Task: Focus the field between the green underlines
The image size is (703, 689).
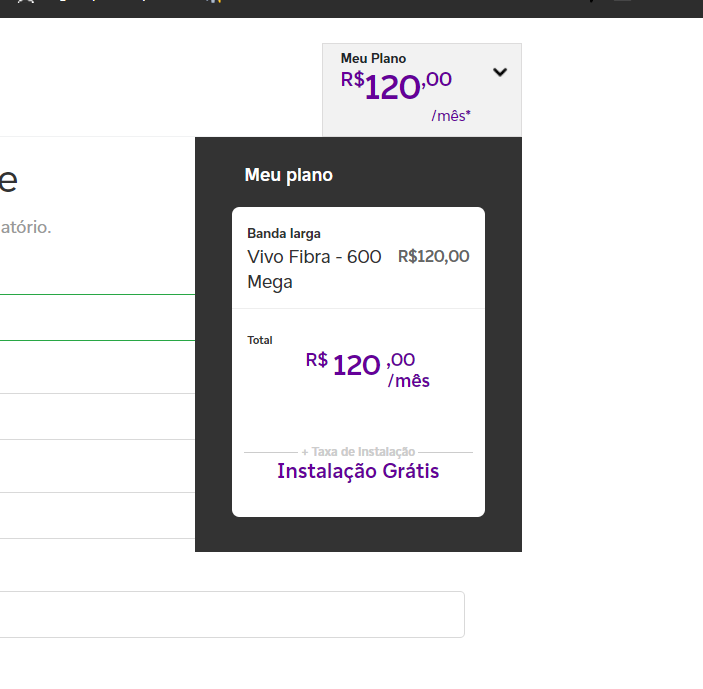Action: [97, 317]
